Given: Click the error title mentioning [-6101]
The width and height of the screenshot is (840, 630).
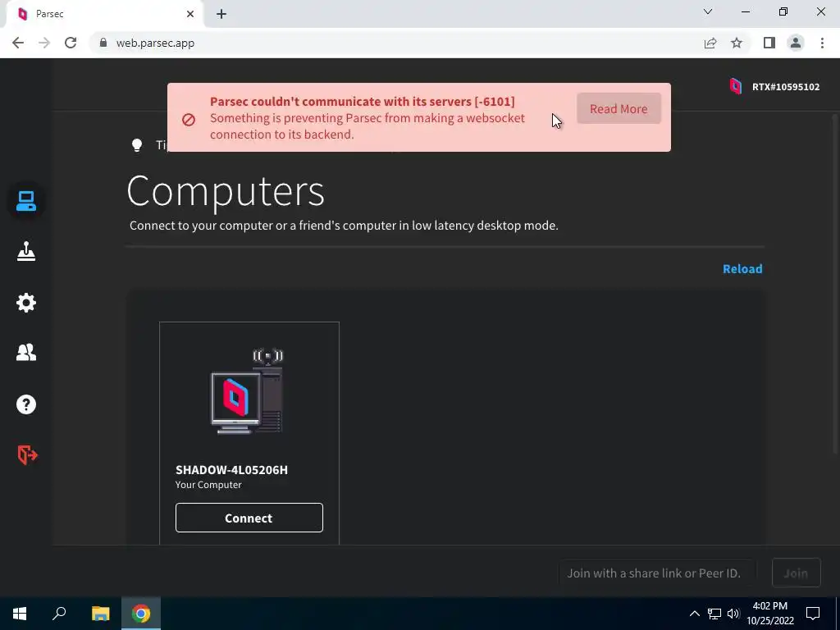Looking at the screenshot, I should [362, 101].
